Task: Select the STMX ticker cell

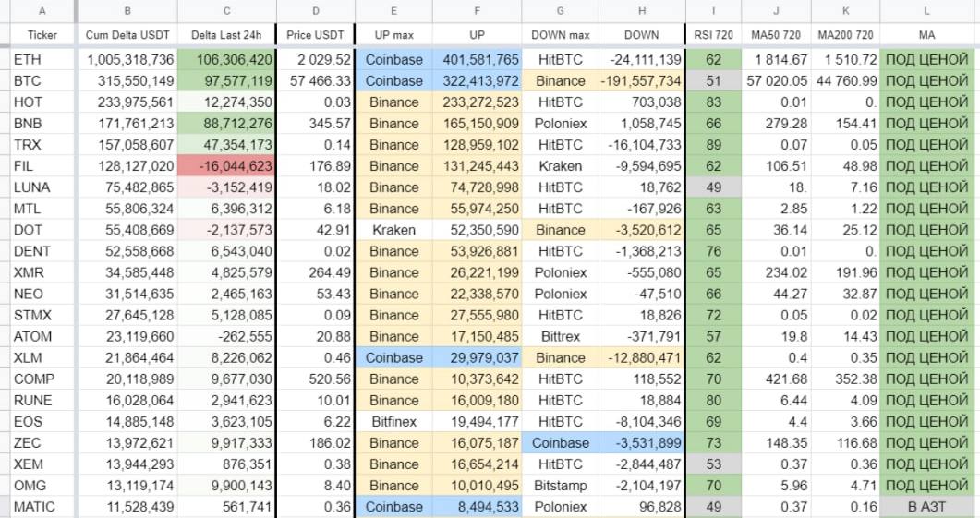Action: 42,315
